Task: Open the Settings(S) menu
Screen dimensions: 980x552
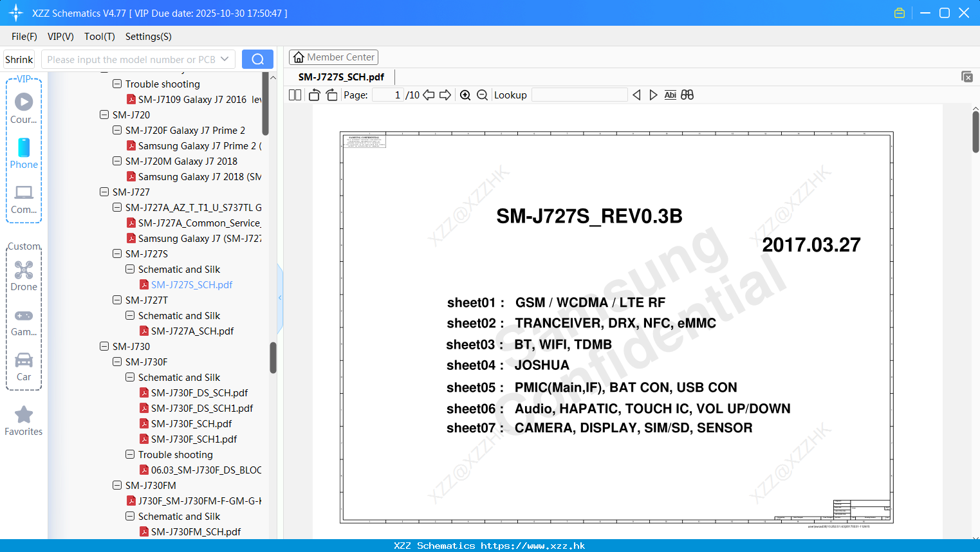Action: click(x=149, y=37)
